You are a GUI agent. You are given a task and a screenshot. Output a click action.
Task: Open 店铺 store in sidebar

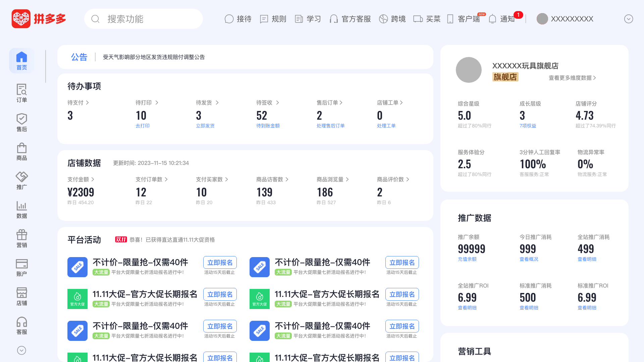21,296
